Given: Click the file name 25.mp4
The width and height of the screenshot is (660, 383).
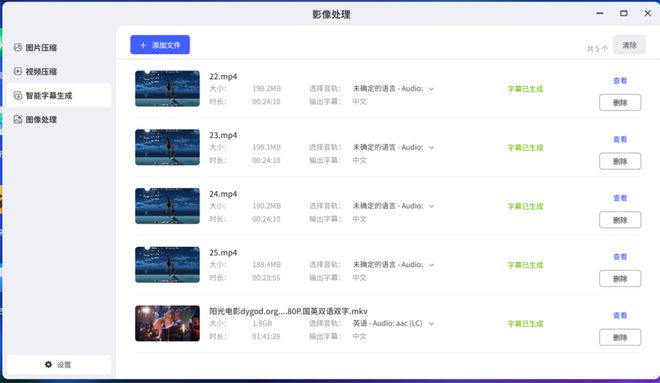Looking at the screenshot, I should tap(223, 253).
